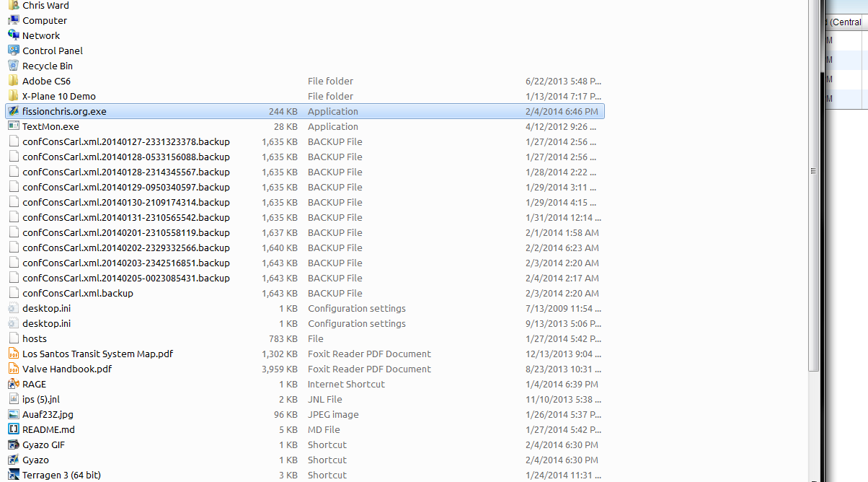The image size is (868, 482).
Task: Click the fissionchris.org.exe application icon
Action: (x=13, y=111)
